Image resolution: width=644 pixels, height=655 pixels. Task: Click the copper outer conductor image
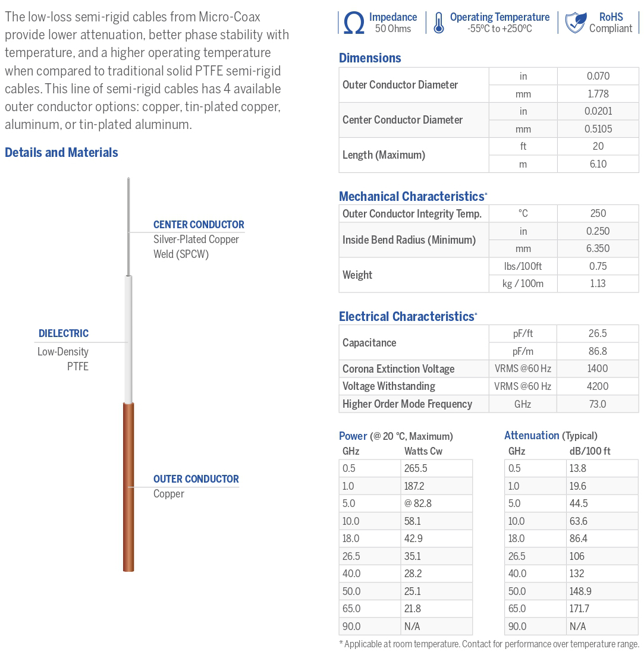point(128,487)
